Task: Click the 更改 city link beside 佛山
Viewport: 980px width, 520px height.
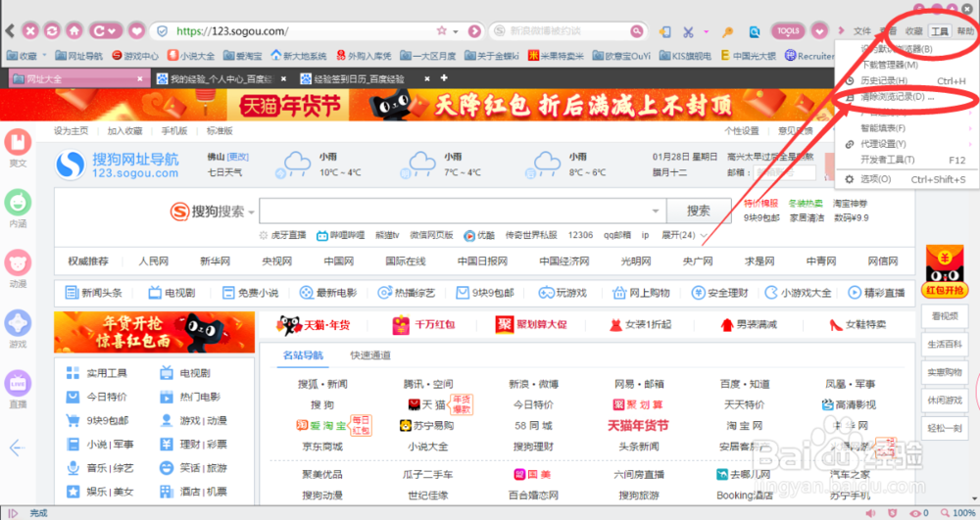Action: click(x=237, y=157)
